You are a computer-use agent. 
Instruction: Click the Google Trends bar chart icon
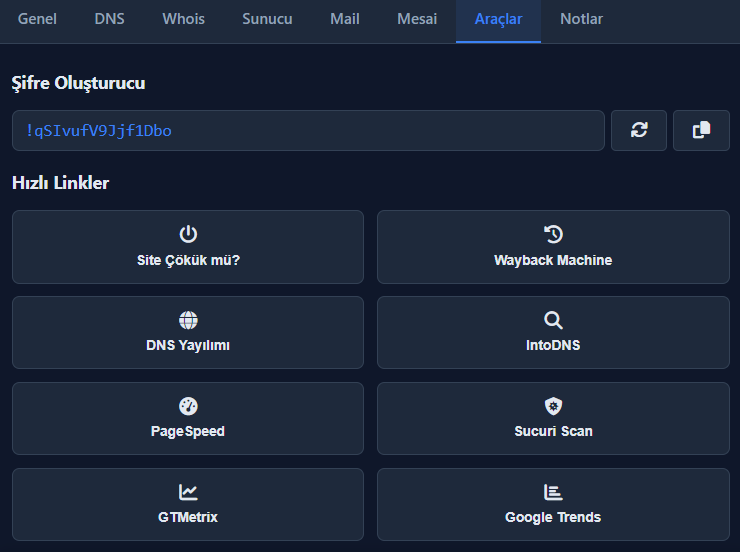tap(553, 492)
